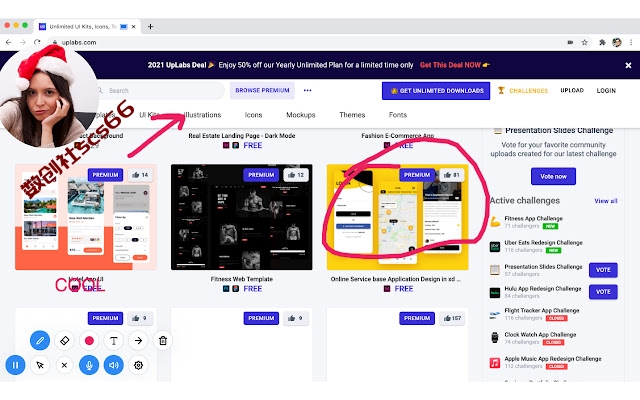This screenshot has width=640, height=400.
Task: Click View all active challenges
Action: [x=606, y=201]
